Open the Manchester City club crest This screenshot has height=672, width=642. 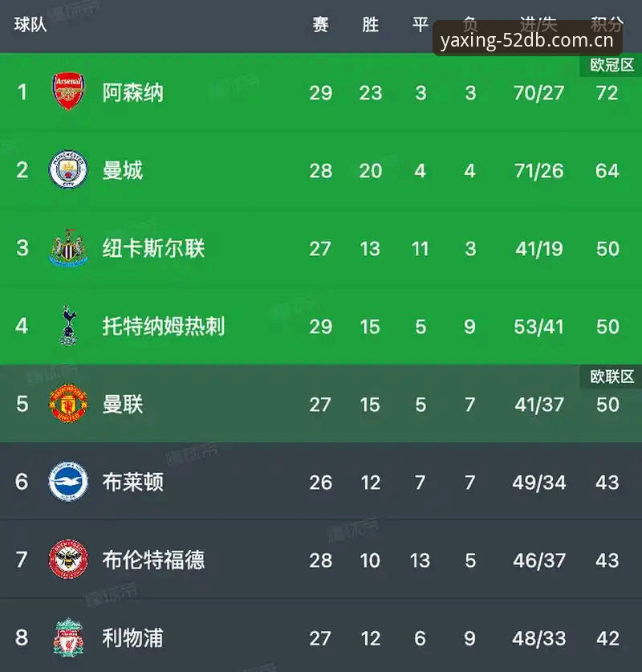[x=68, y=169]
